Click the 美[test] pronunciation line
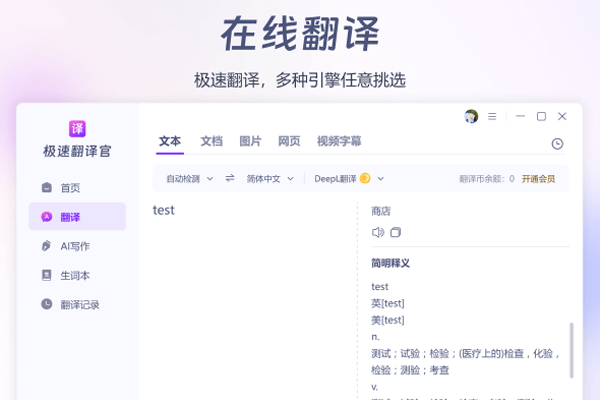The height and width of the screenshot is (400, 600). pos(388,320)
